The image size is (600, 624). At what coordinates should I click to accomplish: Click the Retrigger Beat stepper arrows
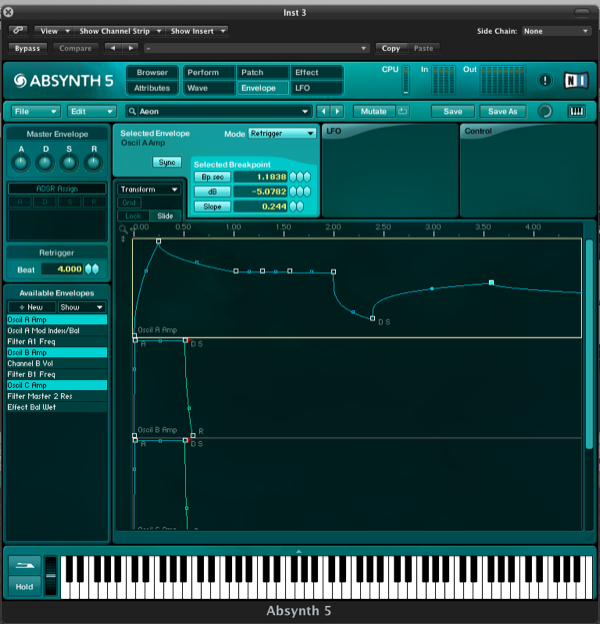click(x=92, y=269)
